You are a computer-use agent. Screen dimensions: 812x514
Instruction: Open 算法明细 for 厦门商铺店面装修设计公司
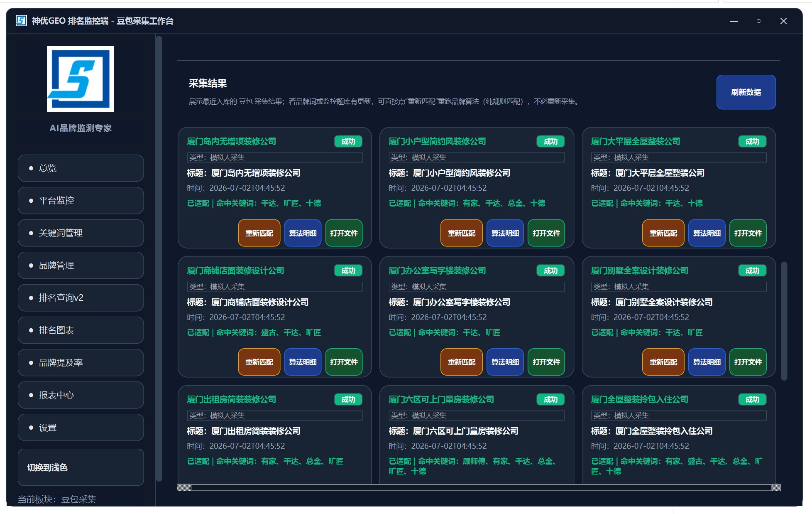303,362
